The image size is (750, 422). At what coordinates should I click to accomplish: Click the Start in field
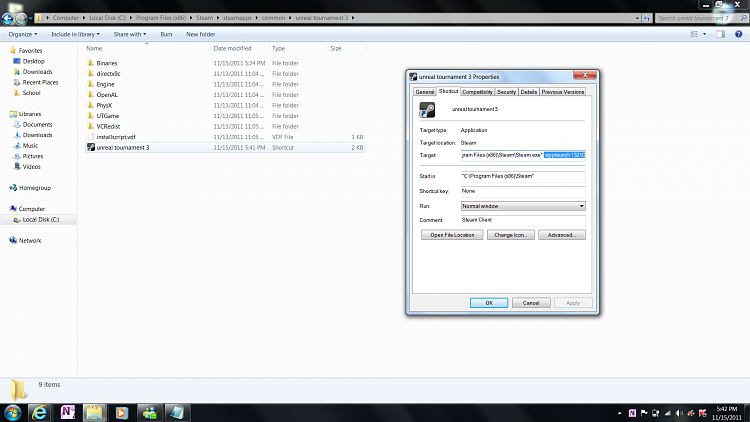pyautogui.click(x=523, y=177)
